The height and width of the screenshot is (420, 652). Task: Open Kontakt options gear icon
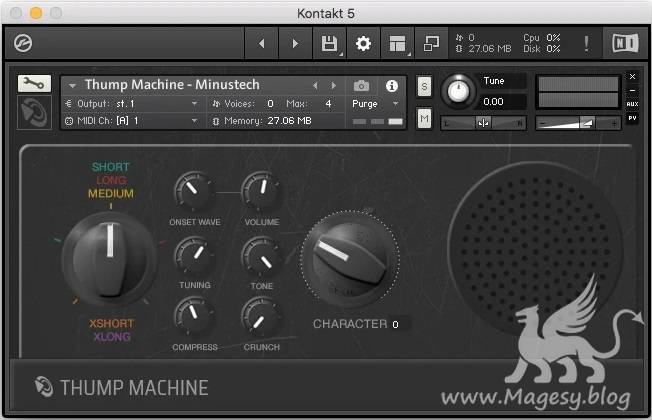[363, 43]
